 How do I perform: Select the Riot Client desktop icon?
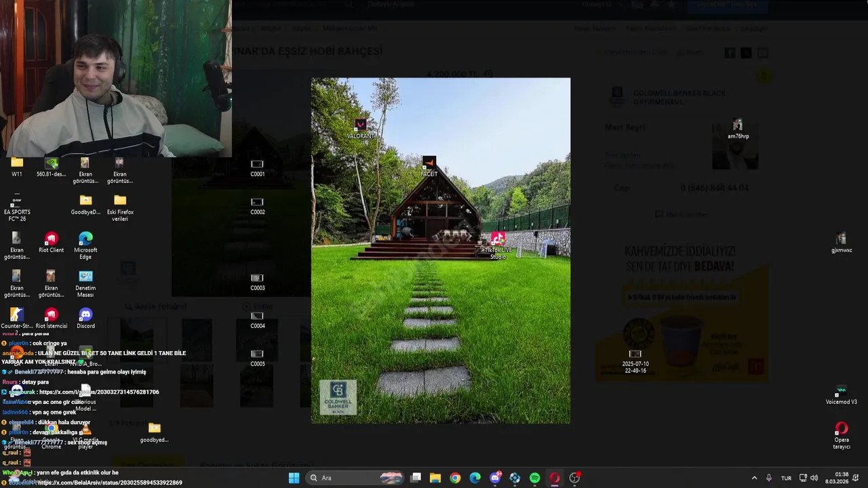(51, 243)
